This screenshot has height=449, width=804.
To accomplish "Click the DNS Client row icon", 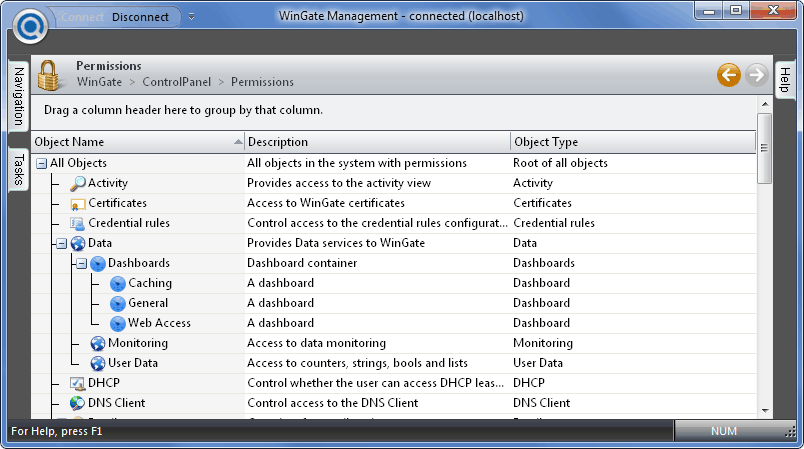I will click(77, 403).
